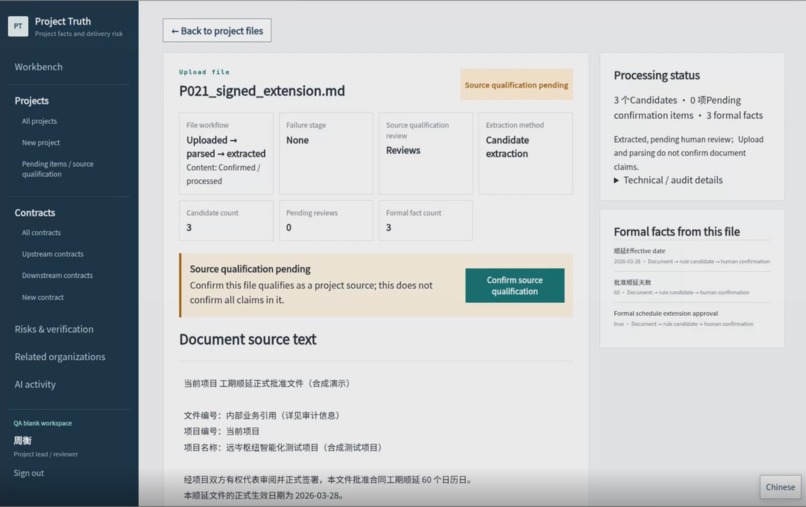This screenshot has width=806, height=507.
Task: View Upstream contracts
Action: click(x=52, y=255)
